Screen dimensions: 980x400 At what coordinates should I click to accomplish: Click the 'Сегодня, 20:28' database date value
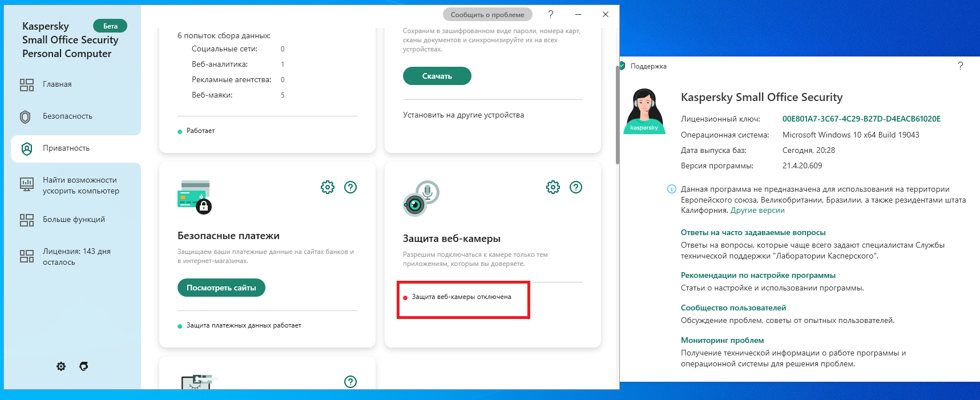point(809,150)
